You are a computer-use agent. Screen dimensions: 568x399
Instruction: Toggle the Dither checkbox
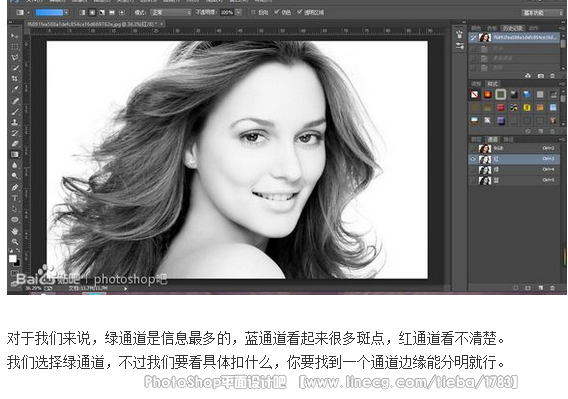coord(277,12)
